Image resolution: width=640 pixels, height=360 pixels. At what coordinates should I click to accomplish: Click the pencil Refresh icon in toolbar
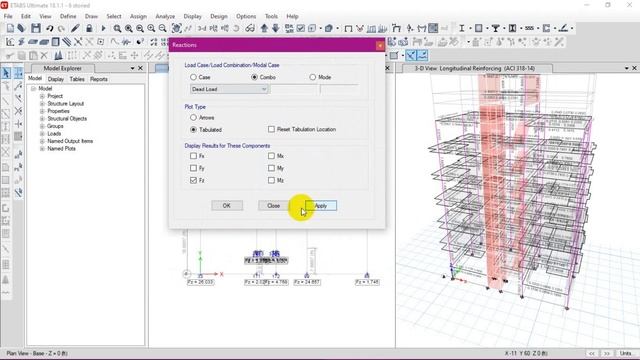pyautogui.click(x=75, y=28)
